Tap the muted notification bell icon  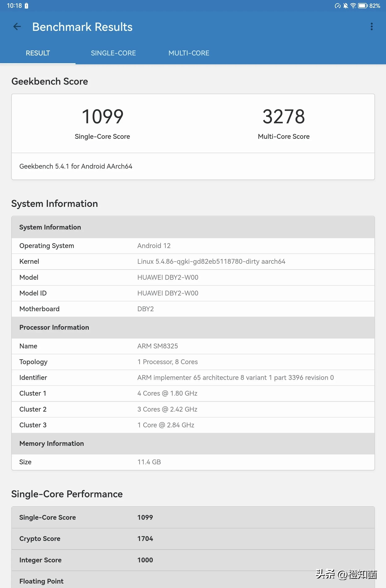pyautogui.click(x=346, y=6)
